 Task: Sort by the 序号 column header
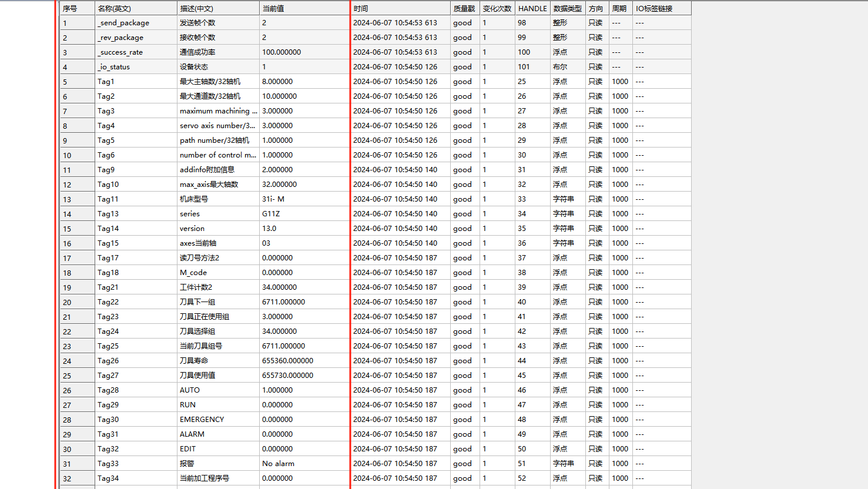click(77, 8)
